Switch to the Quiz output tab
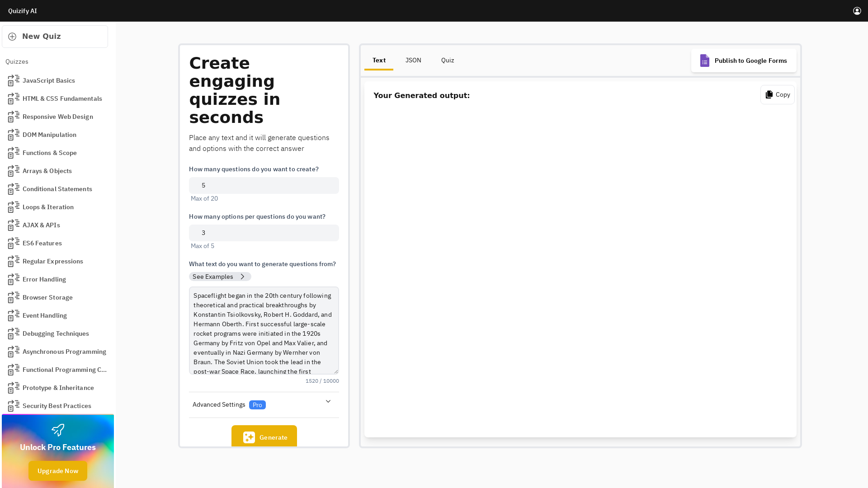868x488 pixels. 448,60
